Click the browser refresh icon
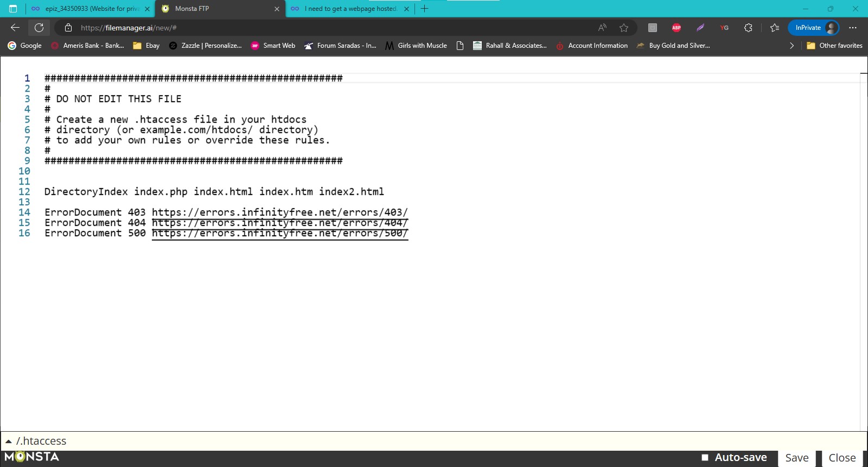Image resolution: width=868 pixels, height=467 pixels. tap(39, 28)
